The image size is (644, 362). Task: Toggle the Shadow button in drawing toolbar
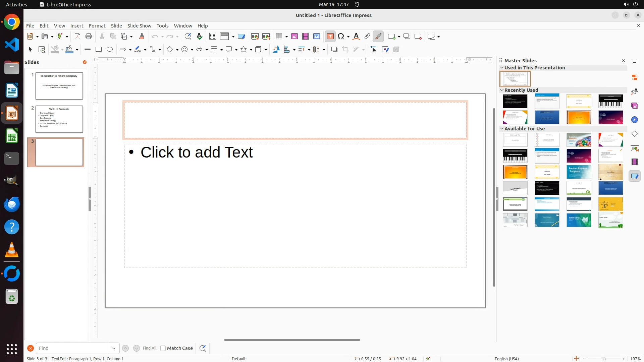(x=334, y=50)
